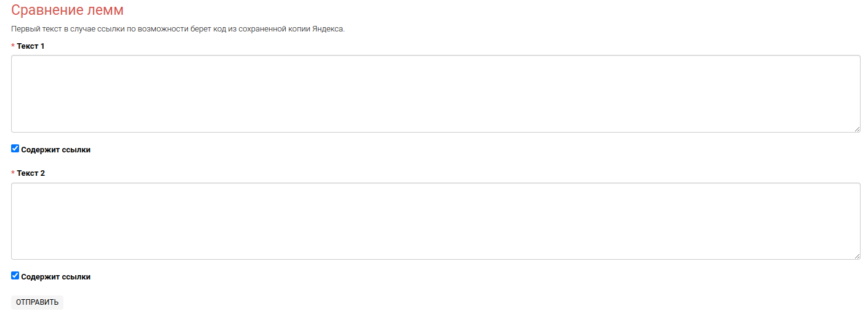Click the word Сравнение in the heading
868x314 pixels.
[x=46, y=10]
